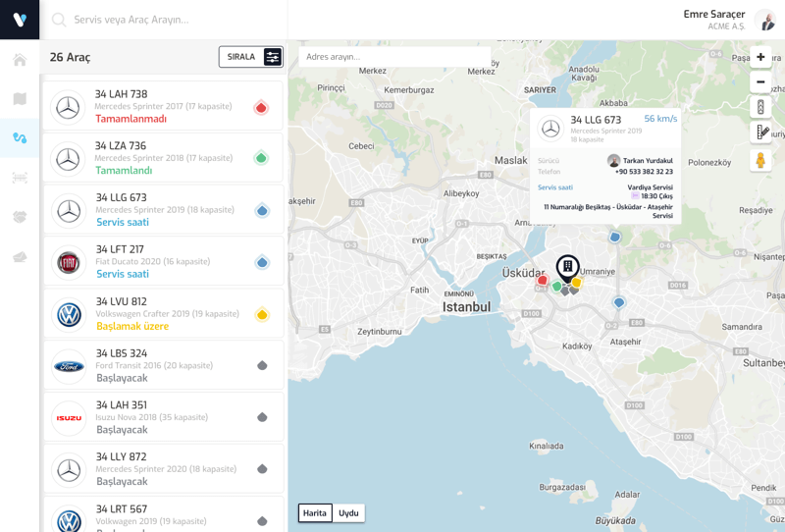The height and width of the screenshot is (532, 785).
Task: Click the Emre Saraçer user name
Action: (714, 14)
